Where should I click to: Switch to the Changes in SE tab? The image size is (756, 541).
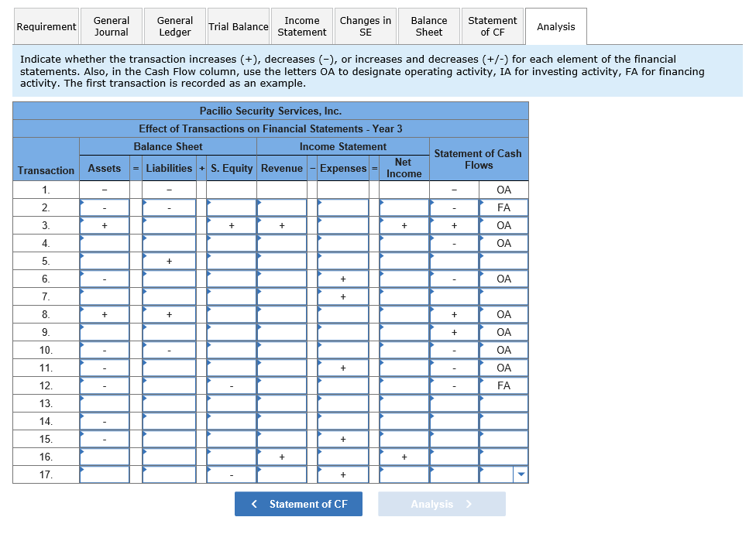365,26
